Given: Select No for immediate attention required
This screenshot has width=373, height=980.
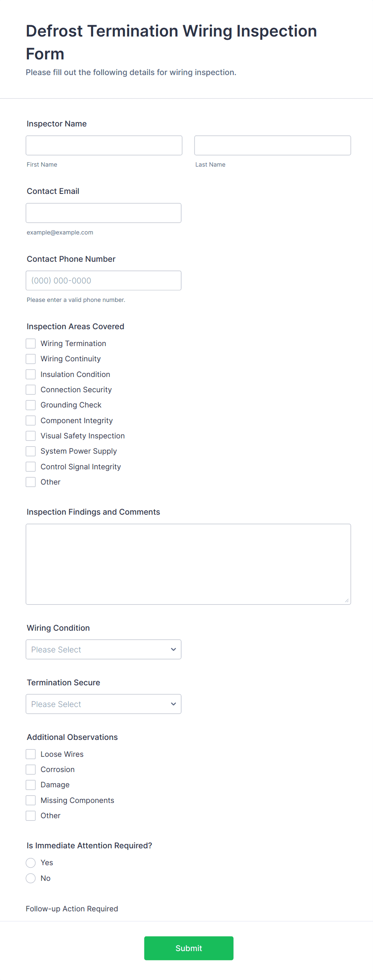Looking at the screenshot, I should (x=31, y=878).
